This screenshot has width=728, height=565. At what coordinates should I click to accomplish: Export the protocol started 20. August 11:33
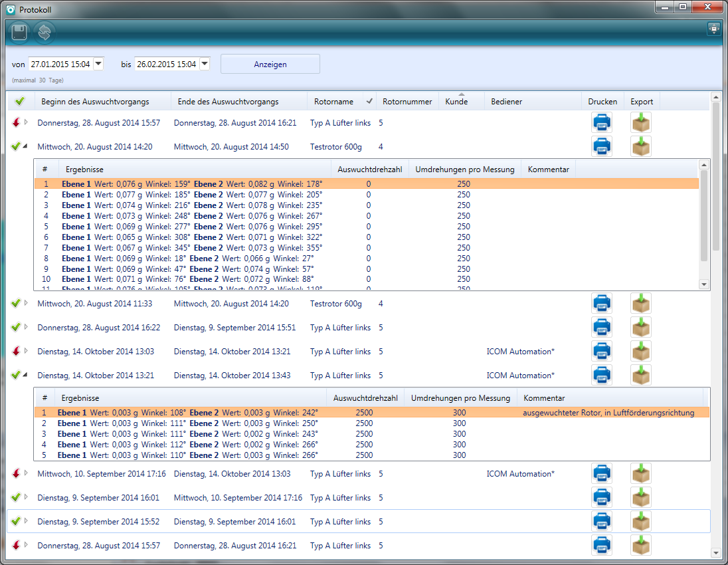point(641,303)
